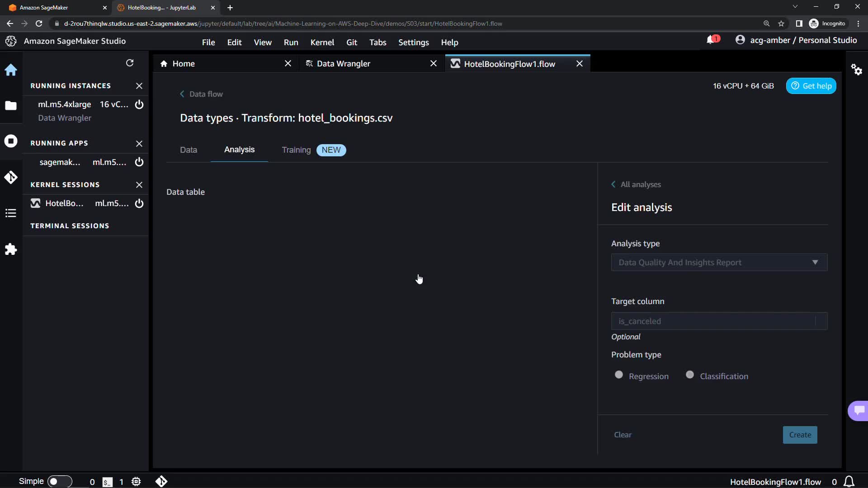This screenshot has width=868, height=488.
Task: Refresh the running instances list
Action: point(130,63)
